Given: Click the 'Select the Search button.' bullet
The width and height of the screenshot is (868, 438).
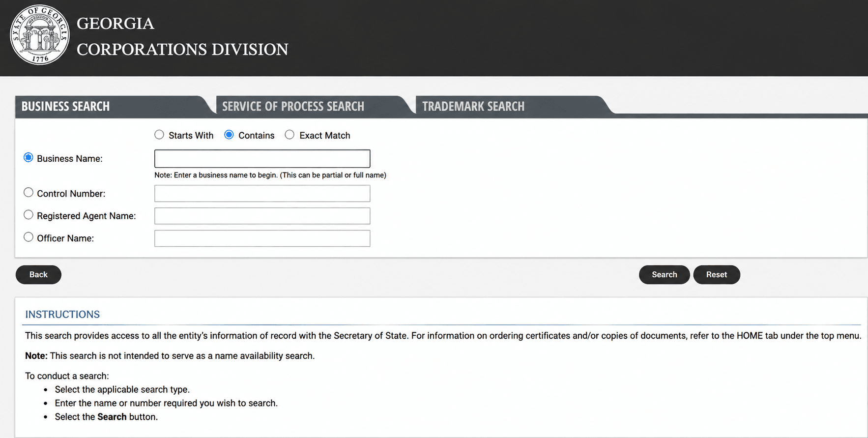Looking at the screenshot, I should 106,417.
